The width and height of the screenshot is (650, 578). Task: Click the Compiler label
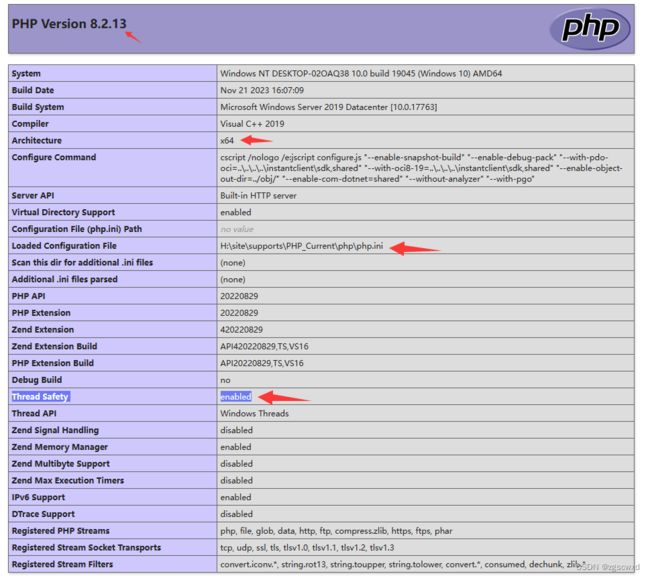click(x=30, y=124)
